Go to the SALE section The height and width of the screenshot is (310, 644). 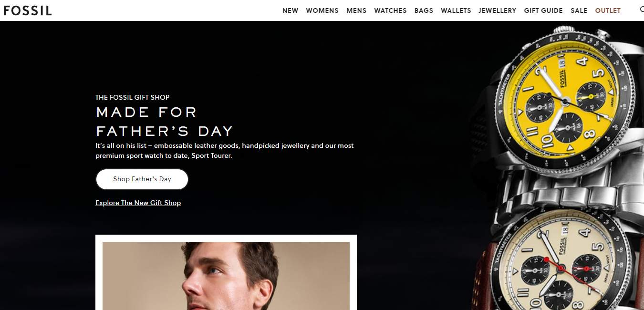[x=579, y=10]
